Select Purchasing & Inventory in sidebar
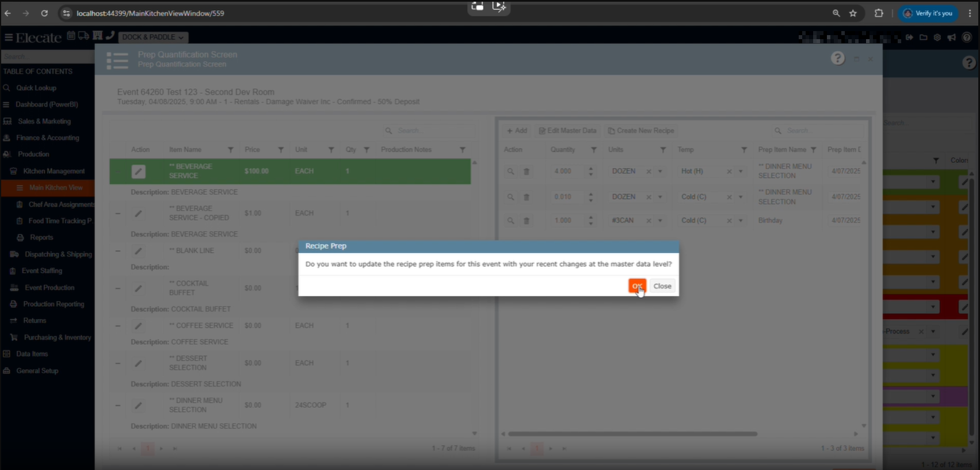980x470 pixels. 58,338
